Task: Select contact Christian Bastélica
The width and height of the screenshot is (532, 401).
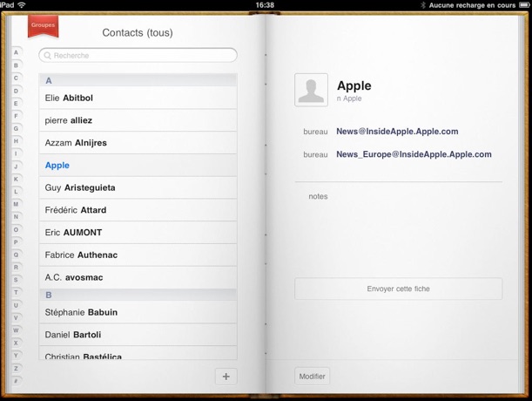Action: pyautogui.click(x=138, y=353)
